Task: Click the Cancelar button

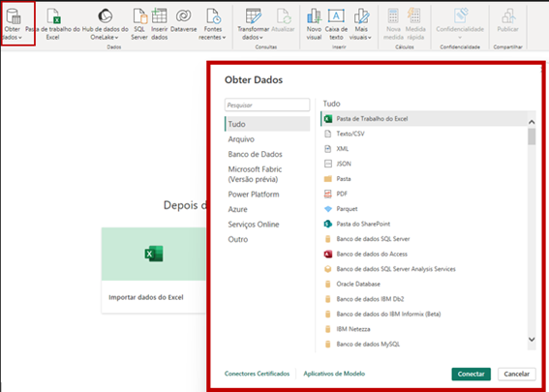Action: (516, 374)
